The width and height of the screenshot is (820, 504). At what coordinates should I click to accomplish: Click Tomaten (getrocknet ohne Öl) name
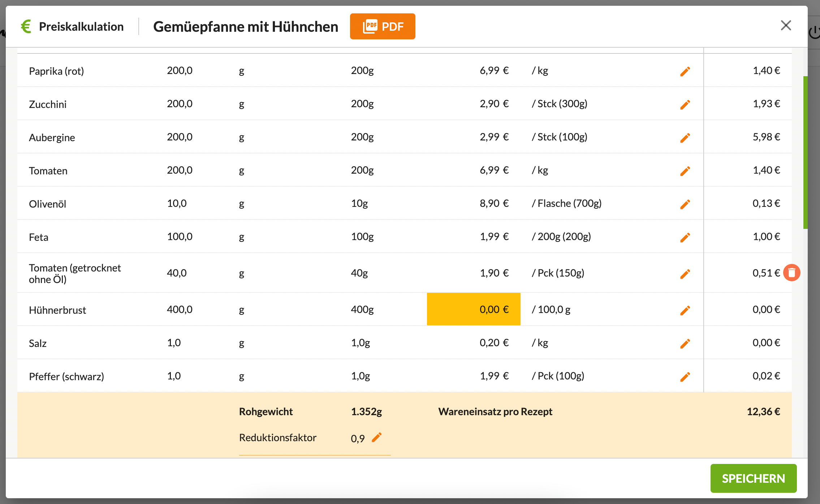point(75,273)
